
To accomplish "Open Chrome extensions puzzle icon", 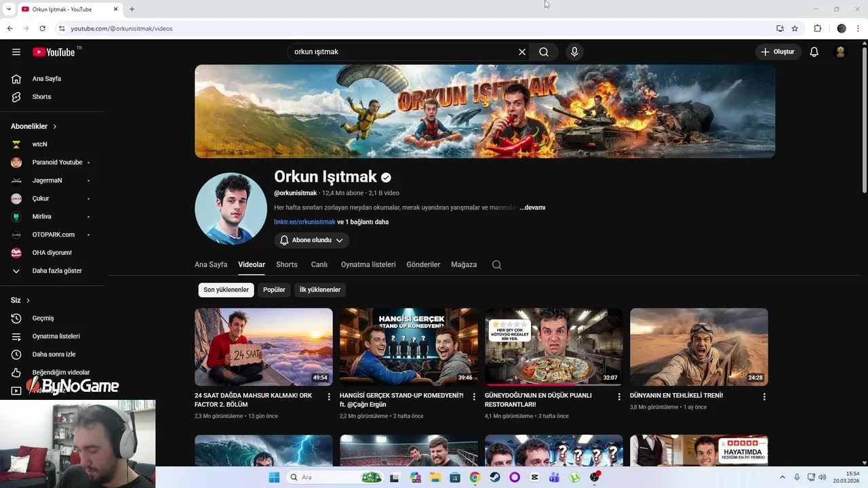I will 817,28.
